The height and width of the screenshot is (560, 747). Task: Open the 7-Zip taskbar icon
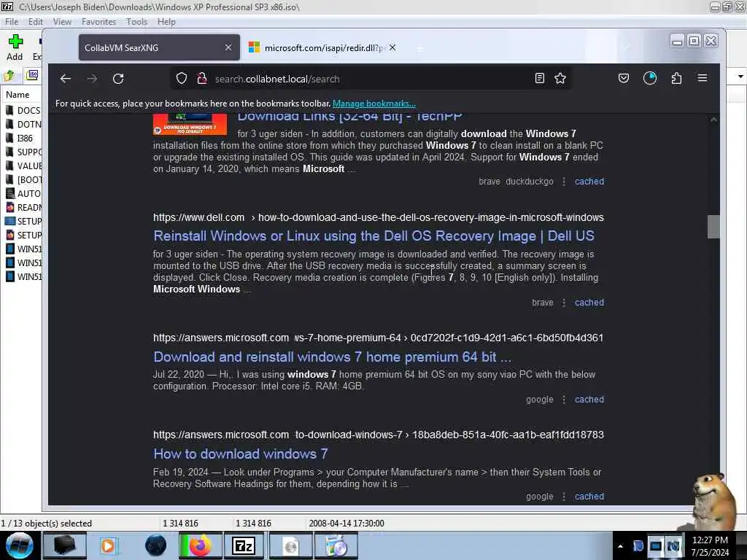244,545
